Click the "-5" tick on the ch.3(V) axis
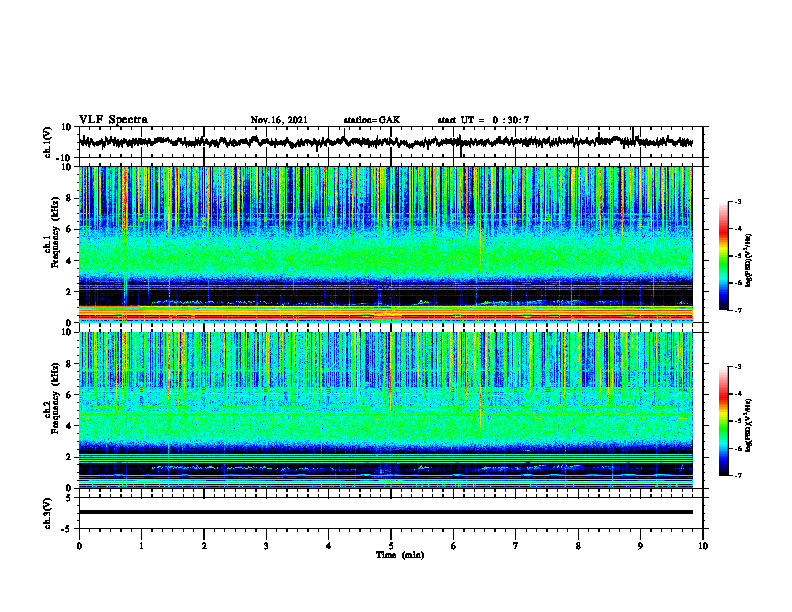 coord(68,529)
